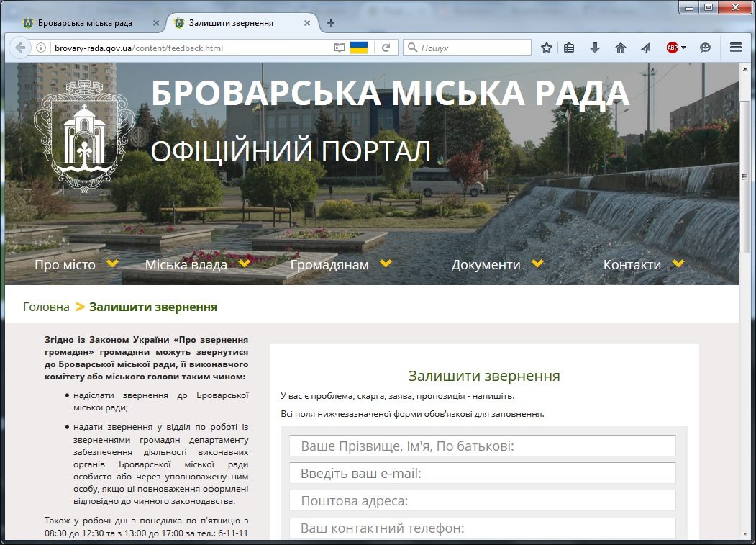Maximize the browser window
The image size is (756, 545).
pyautogui.click(x=709, y=7)
